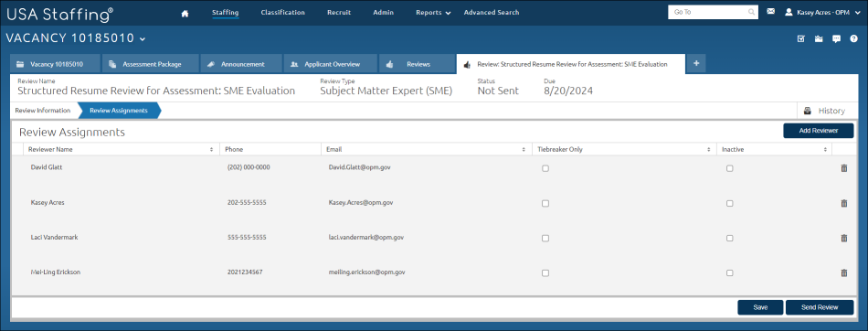Click the Save button

tap(760, 307)
